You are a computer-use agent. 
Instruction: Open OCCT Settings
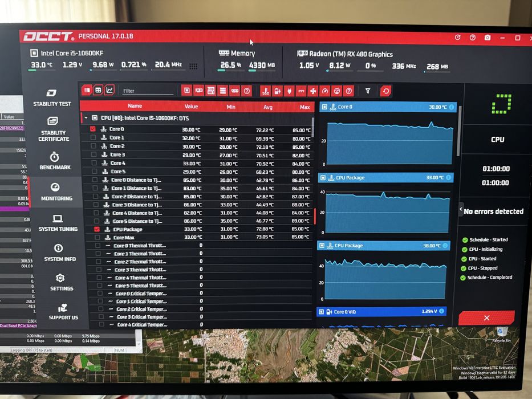[x=61, y=283]
